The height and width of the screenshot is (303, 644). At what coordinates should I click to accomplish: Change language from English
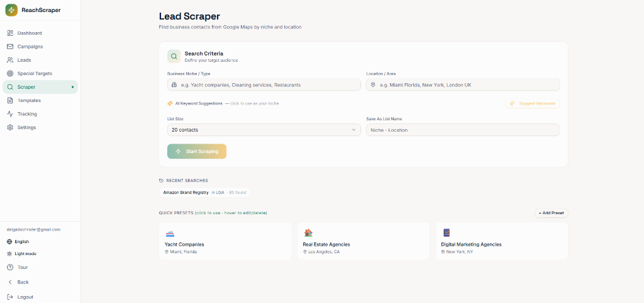[18, 242]
